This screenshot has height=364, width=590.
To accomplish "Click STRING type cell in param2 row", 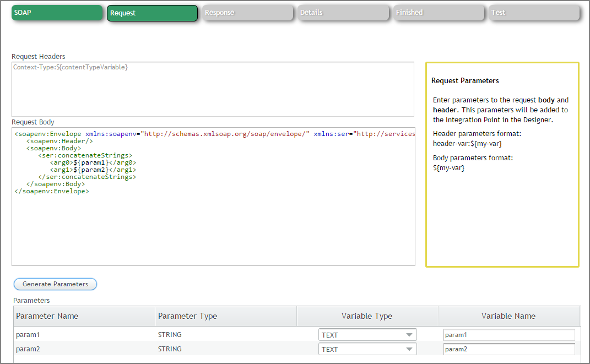I will pos(170,349).
